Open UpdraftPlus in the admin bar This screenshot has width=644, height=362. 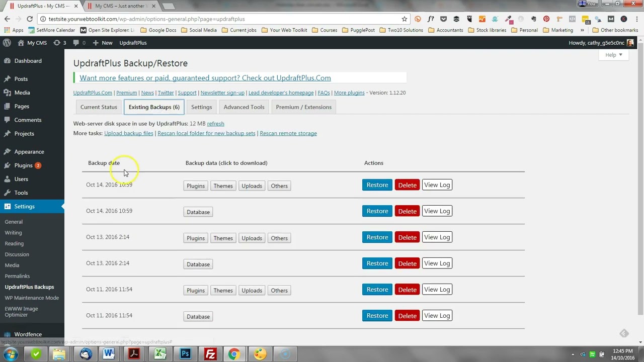[x=133, y=43]
